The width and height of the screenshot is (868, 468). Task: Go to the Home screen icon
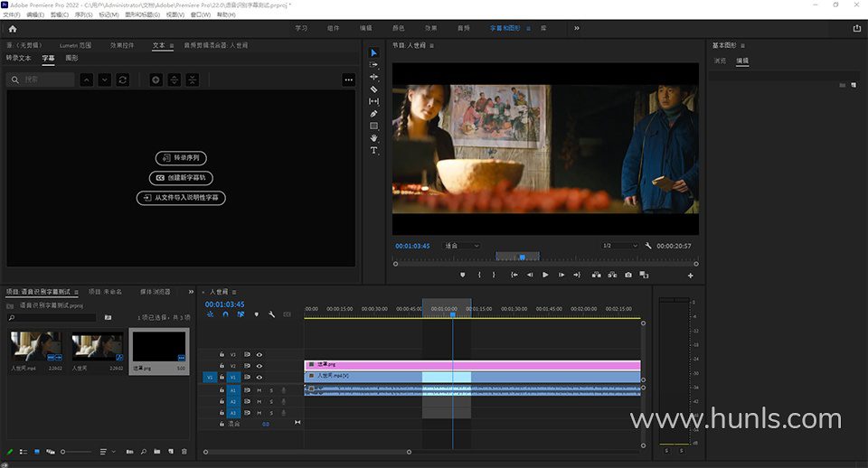(13, 29)
